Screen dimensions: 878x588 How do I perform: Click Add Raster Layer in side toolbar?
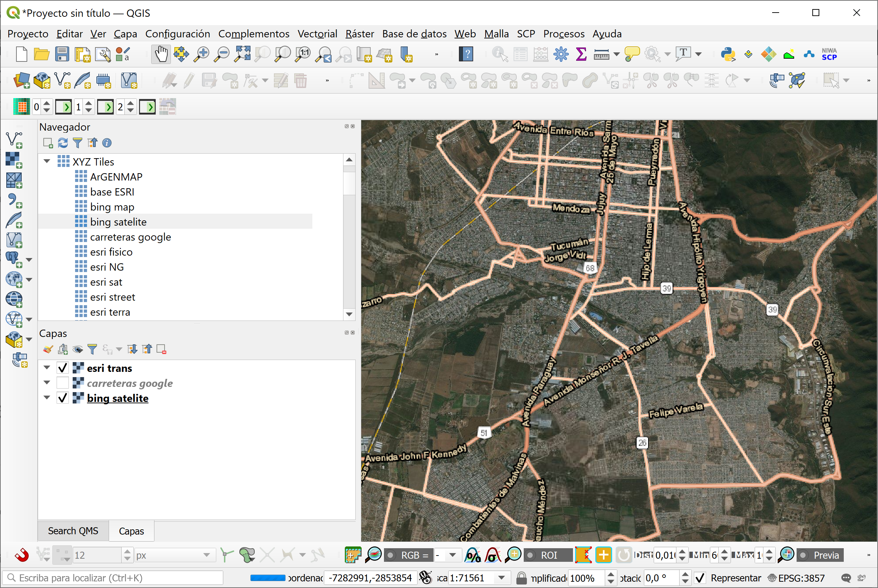tap(14, 160)
